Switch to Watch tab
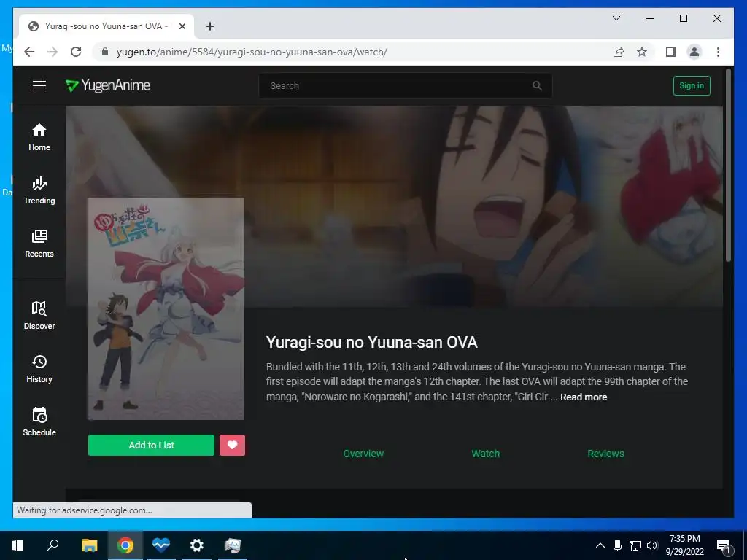Screen dimensions: 747x560 (485, 454)
